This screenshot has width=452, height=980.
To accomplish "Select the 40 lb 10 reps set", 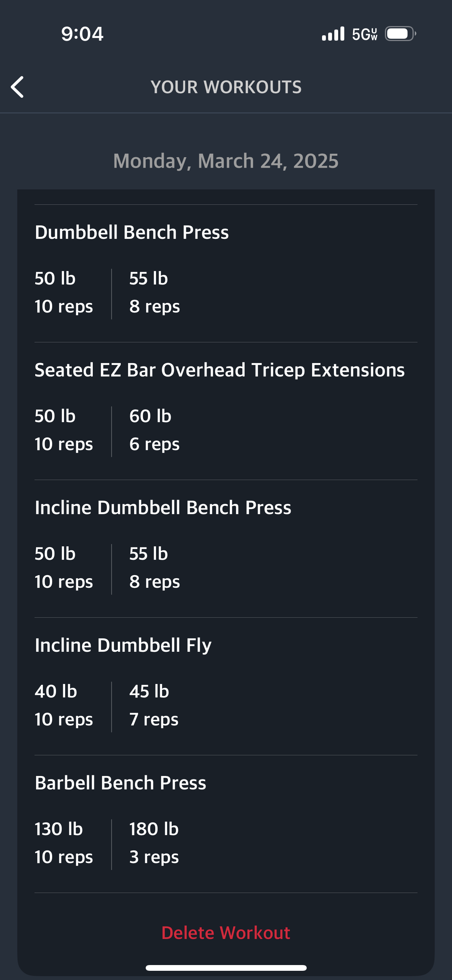I will click(x=64, y=705).
